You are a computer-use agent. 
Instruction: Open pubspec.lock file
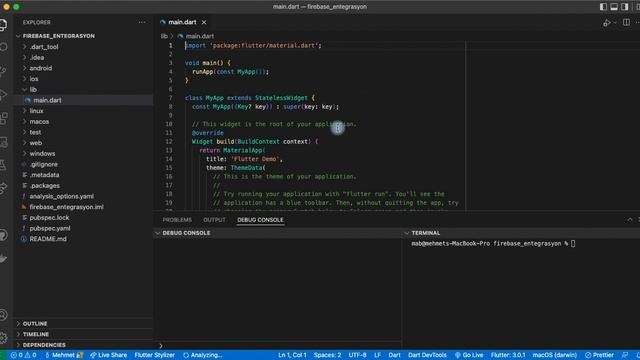pos(49,218)
